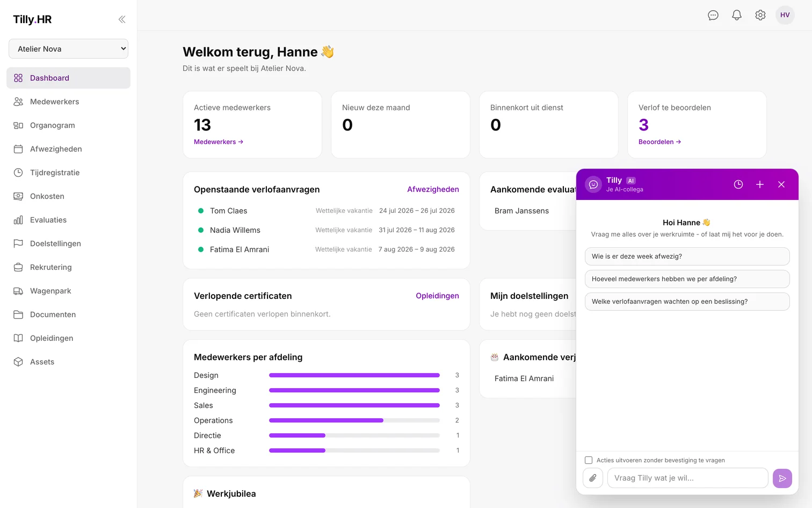This screenshot has width=812, height=508.
Task: Click the Medewerkers people icon
Action: click(x=18, y=102)
